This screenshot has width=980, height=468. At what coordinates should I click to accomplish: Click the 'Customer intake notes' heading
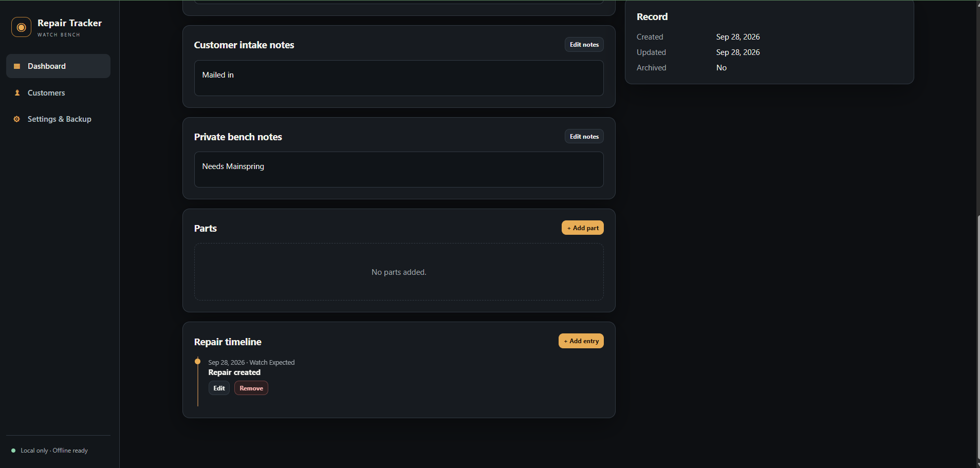click(244, 45)
